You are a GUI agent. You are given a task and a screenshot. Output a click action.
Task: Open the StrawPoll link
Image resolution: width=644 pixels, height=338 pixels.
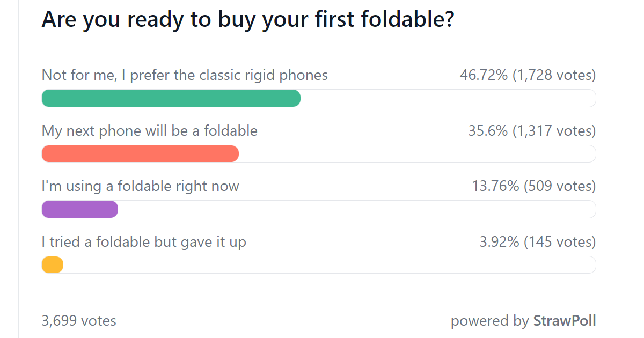click(x=565, y=321)
